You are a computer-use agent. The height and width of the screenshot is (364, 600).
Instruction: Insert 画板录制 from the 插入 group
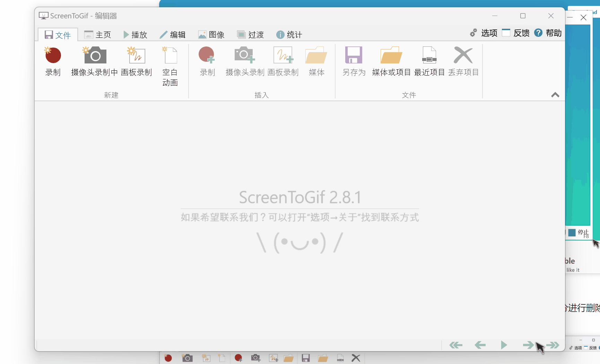283,61
